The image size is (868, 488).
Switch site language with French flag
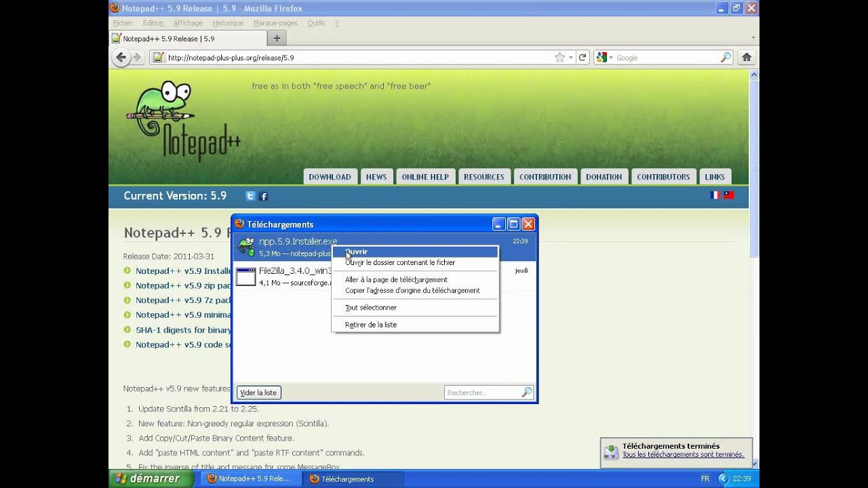(715, 195)
